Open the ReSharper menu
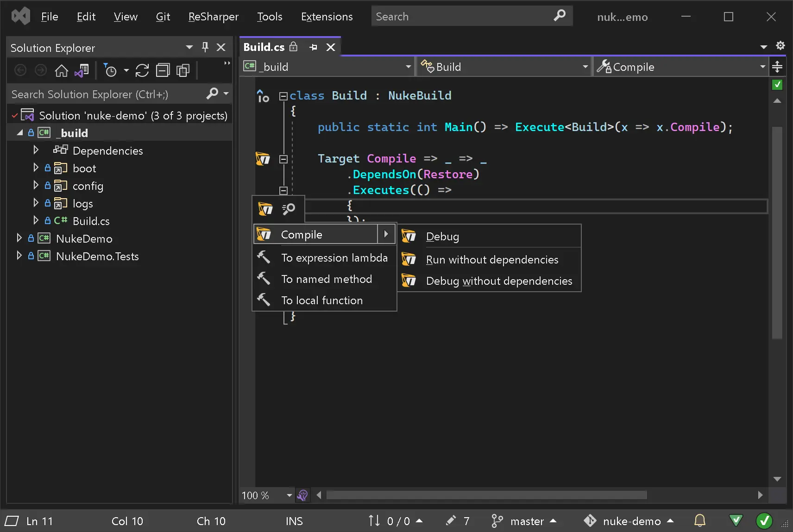Image resolution: width=793 pixels, height=532 pixels. tap(214, 17)
